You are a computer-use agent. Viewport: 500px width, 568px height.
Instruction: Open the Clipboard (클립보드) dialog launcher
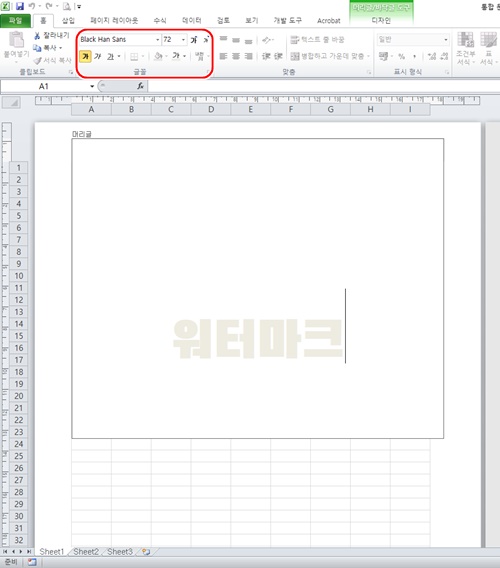click(x=70, y=72)
